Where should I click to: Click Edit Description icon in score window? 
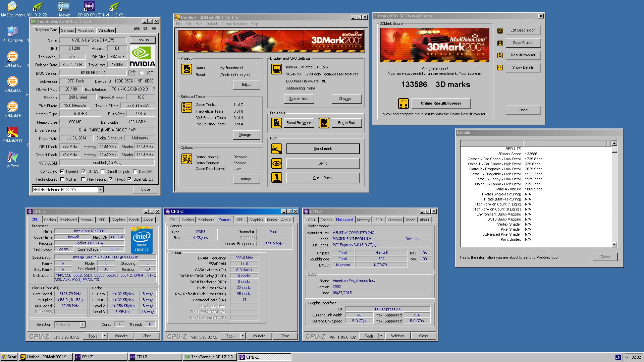tap(500, 31)
